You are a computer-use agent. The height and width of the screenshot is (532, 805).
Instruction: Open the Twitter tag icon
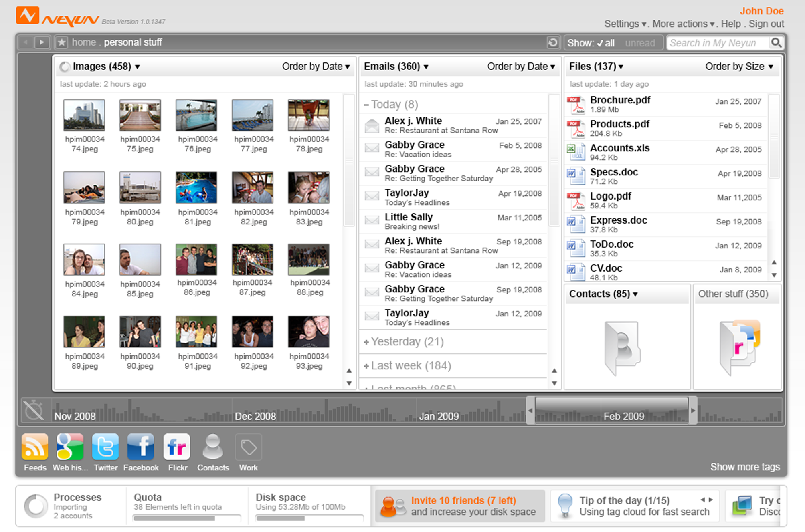tap(105, 447)
